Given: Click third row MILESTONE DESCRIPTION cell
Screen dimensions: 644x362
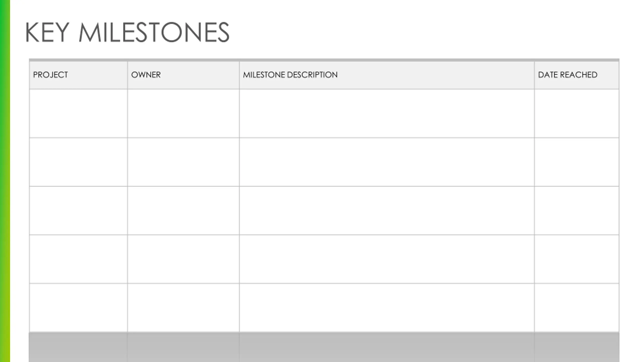Looking at the screenshot, I should click(x=387, y=211).
